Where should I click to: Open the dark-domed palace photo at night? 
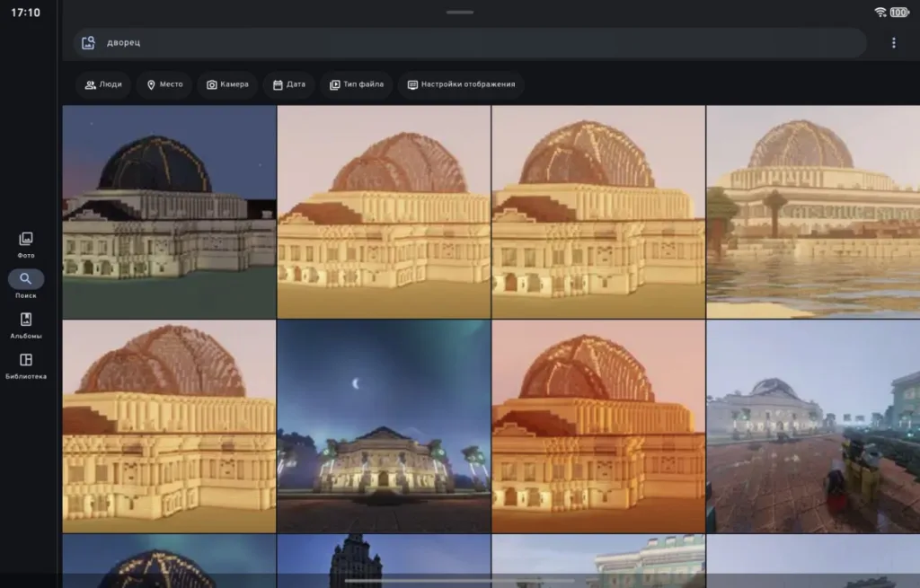pos(169,211)
